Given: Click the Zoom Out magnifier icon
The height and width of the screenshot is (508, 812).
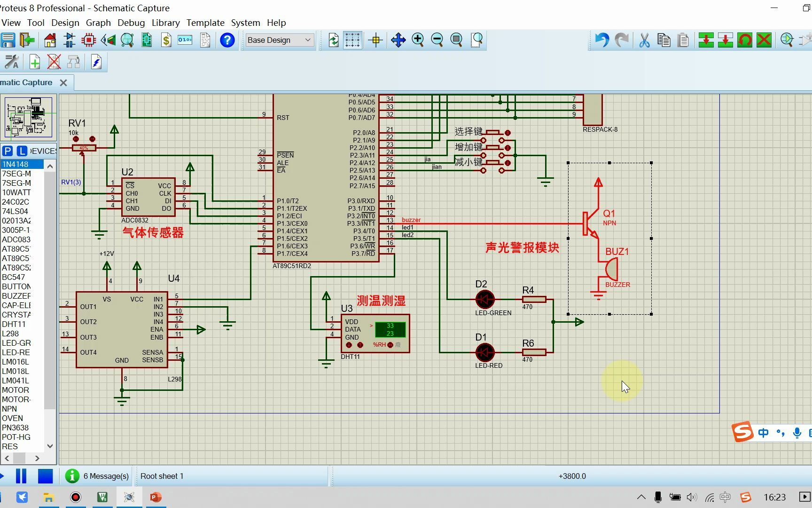Looking at the screenshot, I should tap(437, 40).
